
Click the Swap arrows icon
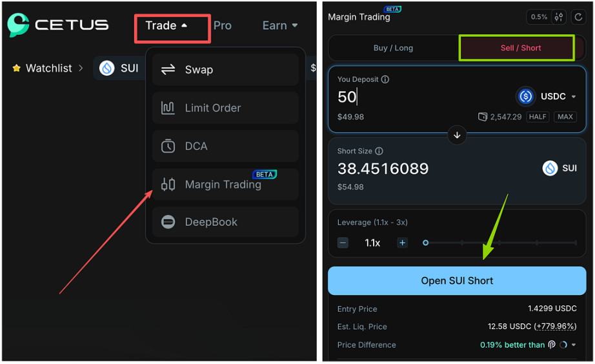168,70
